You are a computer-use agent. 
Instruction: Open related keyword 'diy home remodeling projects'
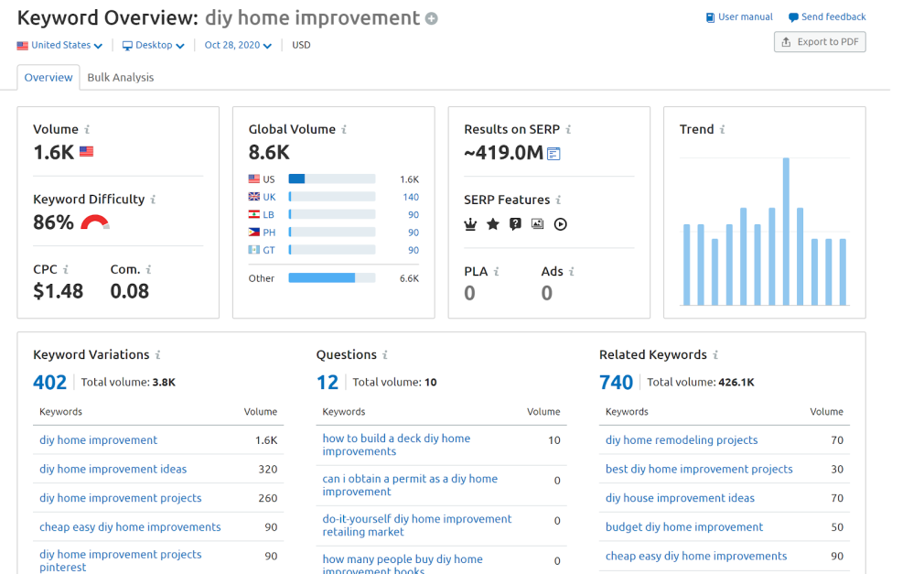[682, 440]
